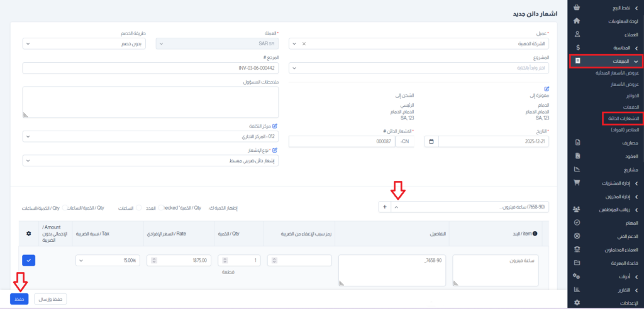Select the Qty / الكمية/الساعات radio option
Viewport: 644px width, 309px height.
65,208
